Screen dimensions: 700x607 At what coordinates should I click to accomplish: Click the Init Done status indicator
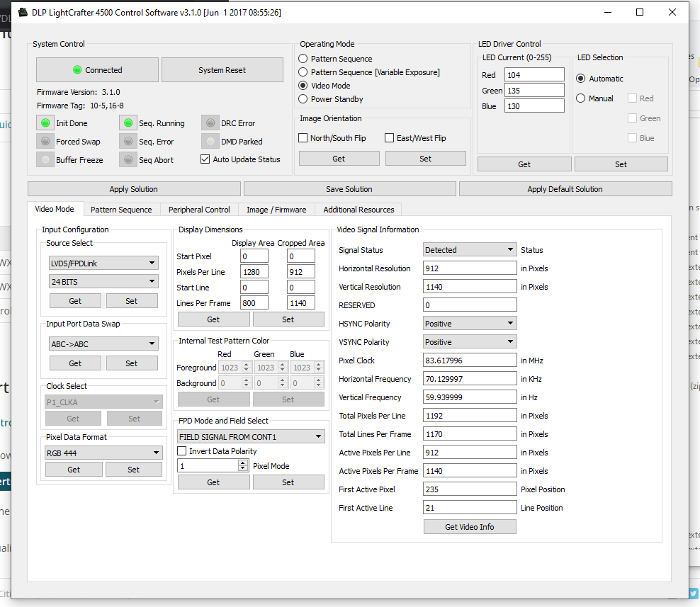click(45, 123)
